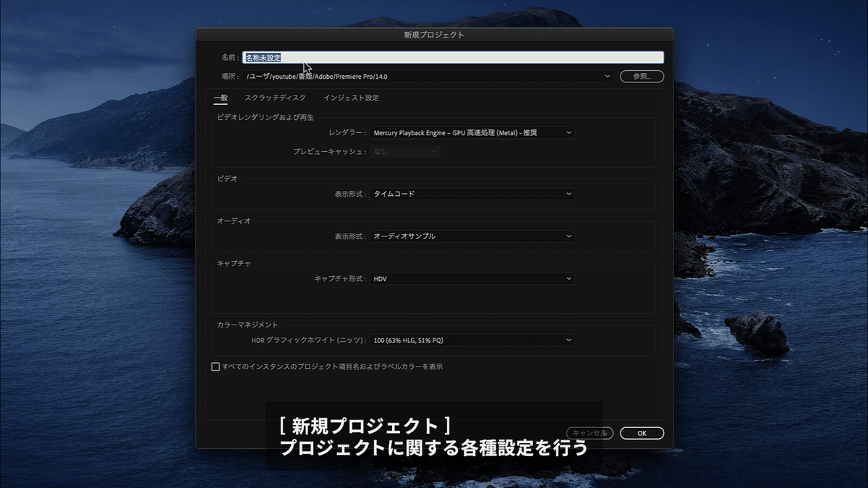The width and height of the screenshot is (868, 488).
Task: Open the プレビューキャッシュ dropdown
Action: [406, 152]
